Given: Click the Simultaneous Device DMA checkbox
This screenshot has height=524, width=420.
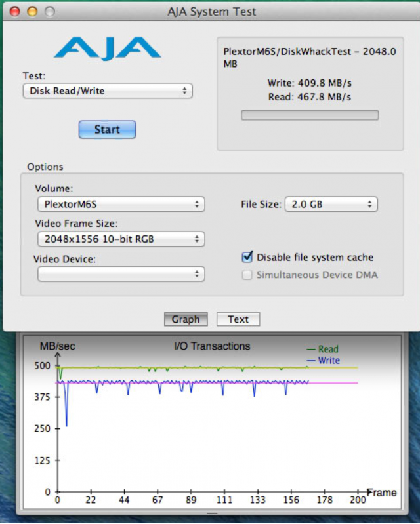Looking at the screenshot, I should [247, 275].
